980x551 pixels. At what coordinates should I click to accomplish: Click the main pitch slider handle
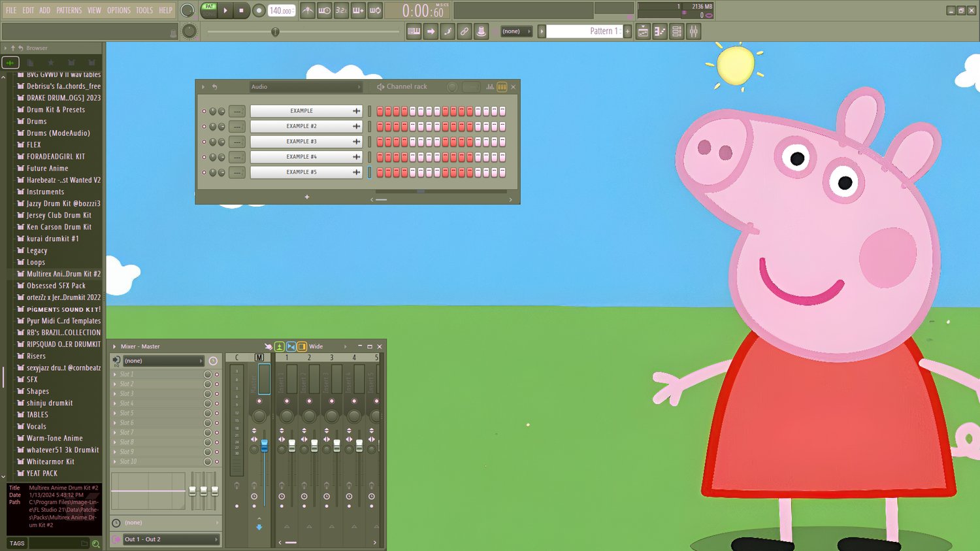pos(275,31)
